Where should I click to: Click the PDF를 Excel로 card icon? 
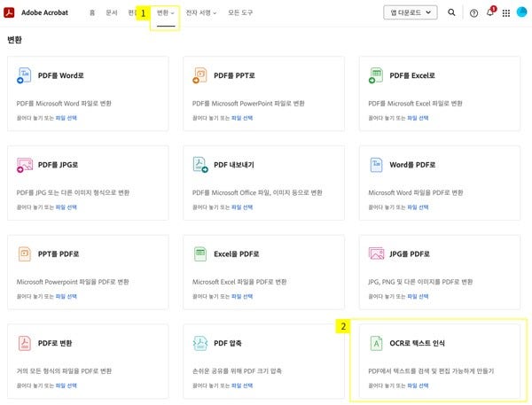(376, 76)
